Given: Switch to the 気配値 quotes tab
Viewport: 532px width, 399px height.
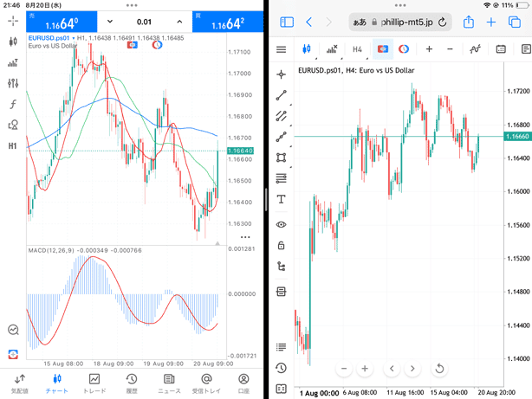Looking at the screenshot, I should pyautogui.click(x=20, y=383).
